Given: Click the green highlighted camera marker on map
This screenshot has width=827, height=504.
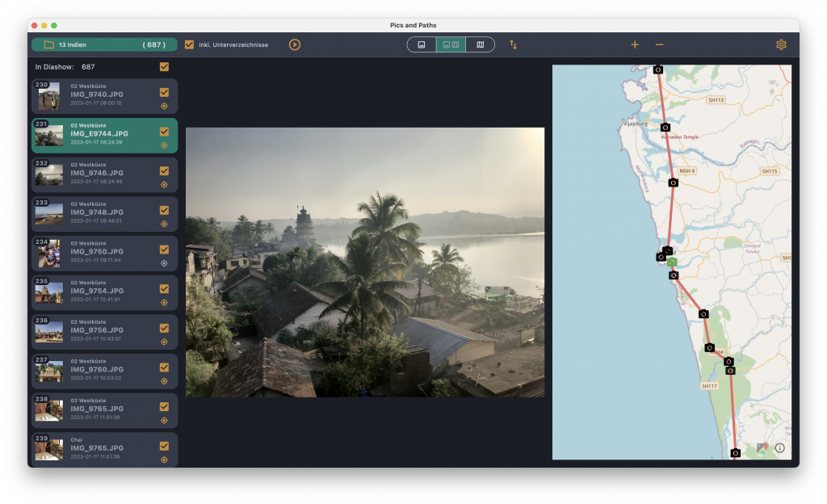Looking at the screenshot, I should [x=671, y=262].
